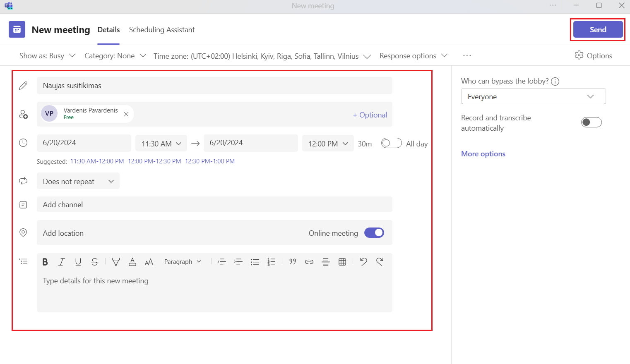The height and width of the screenshot is (364, 630).
Task: Enable the All day toggle
Action: tap(391, 143)
